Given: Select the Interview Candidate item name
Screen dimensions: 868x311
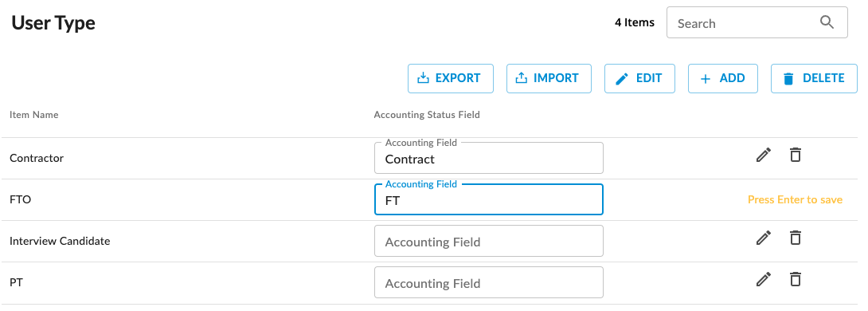Looking at the screenshot, I should click(60, 241).
